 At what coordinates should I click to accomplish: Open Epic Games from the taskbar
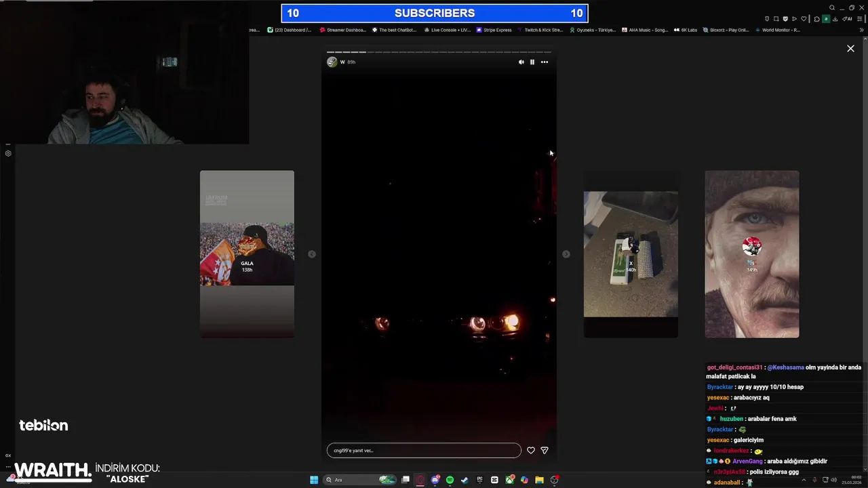479,480
